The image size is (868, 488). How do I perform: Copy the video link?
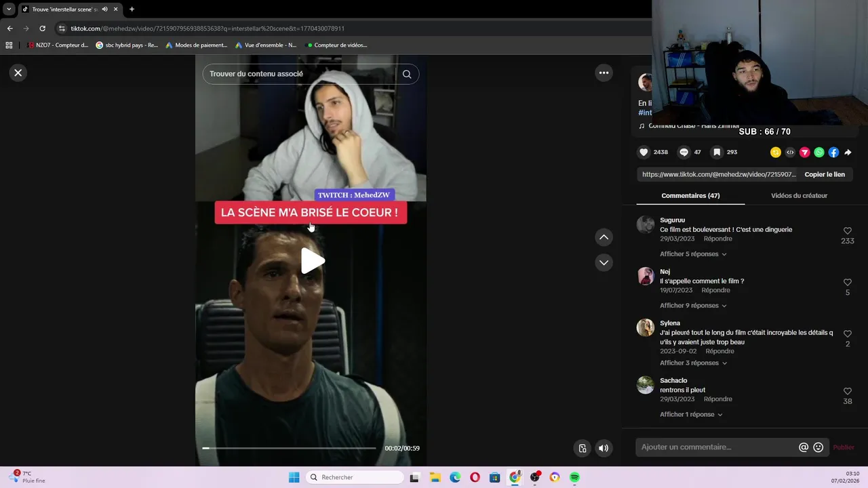point(825,174)
